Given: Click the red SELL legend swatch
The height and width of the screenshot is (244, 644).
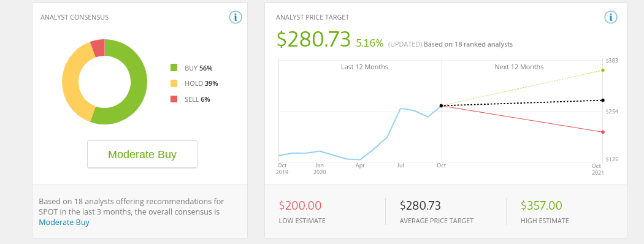Looking at the screenshot, I should click(x=174, y=99).
